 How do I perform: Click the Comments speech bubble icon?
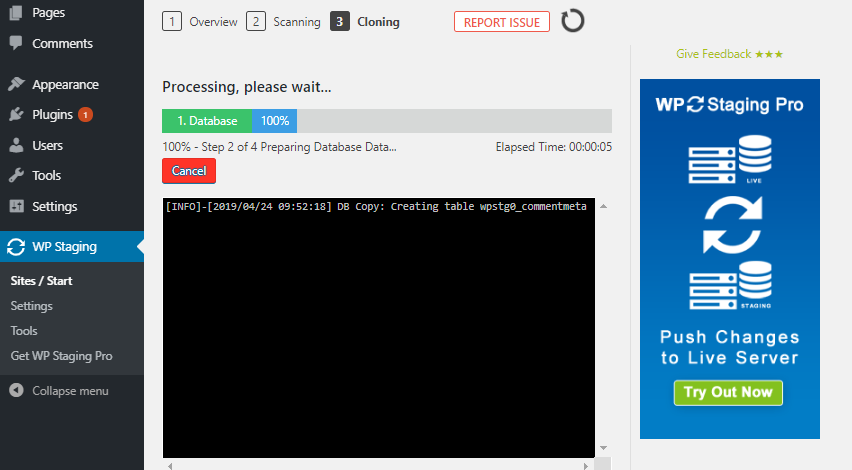pos(16,42)
